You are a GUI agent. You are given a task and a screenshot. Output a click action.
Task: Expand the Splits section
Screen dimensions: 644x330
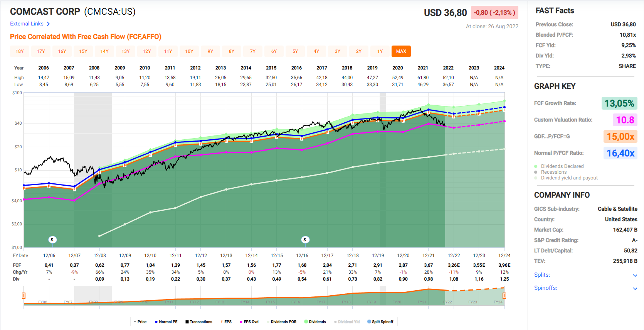(x=635, y=275)
